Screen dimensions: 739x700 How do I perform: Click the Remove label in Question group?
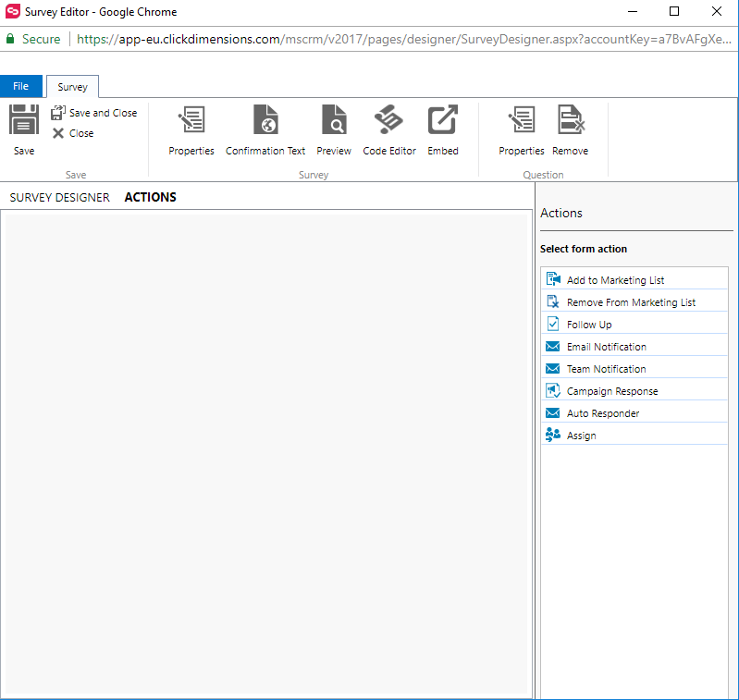(571, 151)
